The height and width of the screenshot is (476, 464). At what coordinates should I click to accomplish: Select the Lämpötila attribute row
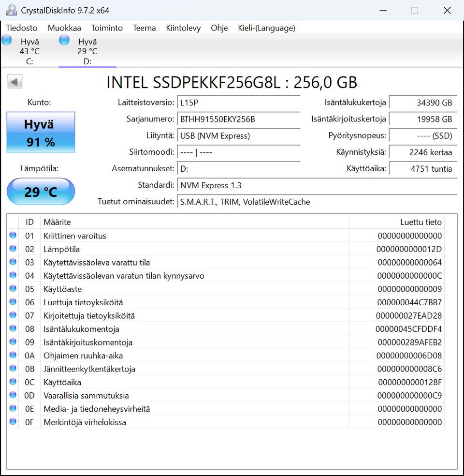(x=193, y=249)
